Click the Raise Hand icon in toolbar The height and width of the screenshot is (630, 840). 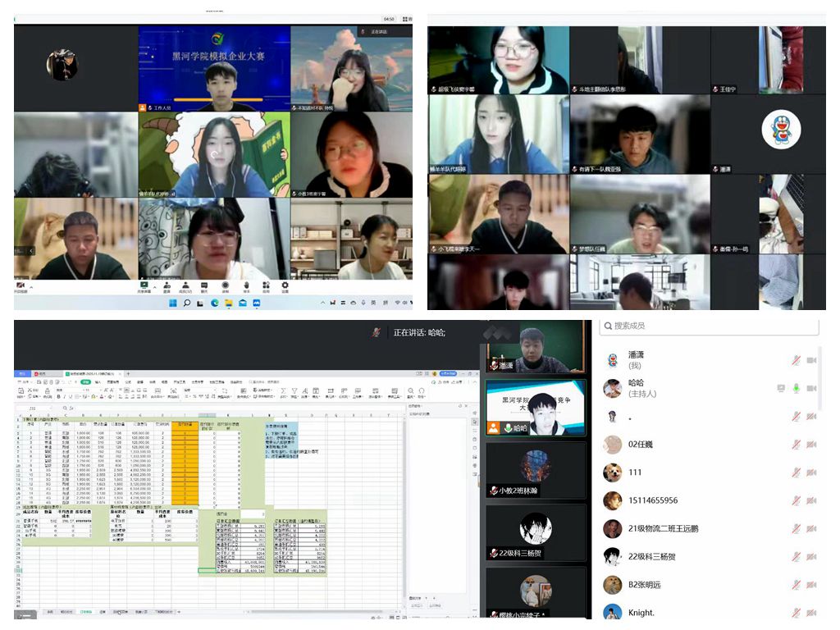246,286
